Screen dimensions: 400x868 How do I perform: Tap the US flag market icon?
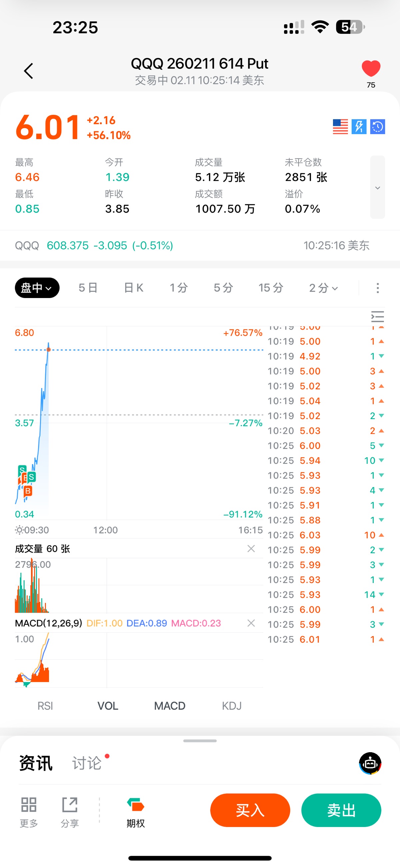click(340, 127)
